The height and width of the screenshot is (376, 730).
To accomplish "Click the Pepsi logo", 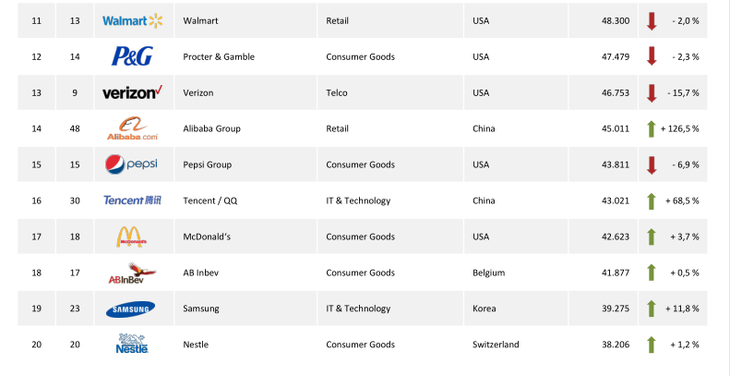I will pos(131,164).
